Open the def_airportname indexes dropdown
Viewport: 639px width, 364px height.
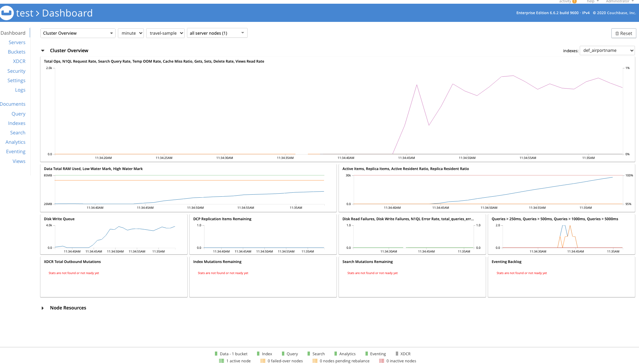[607, 51]
